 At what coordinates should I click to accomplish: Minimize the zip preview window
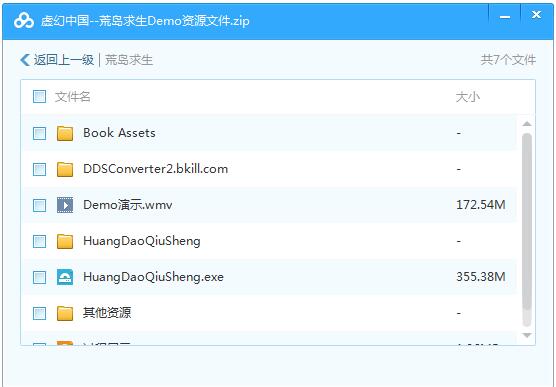click(x=505, y=17)
